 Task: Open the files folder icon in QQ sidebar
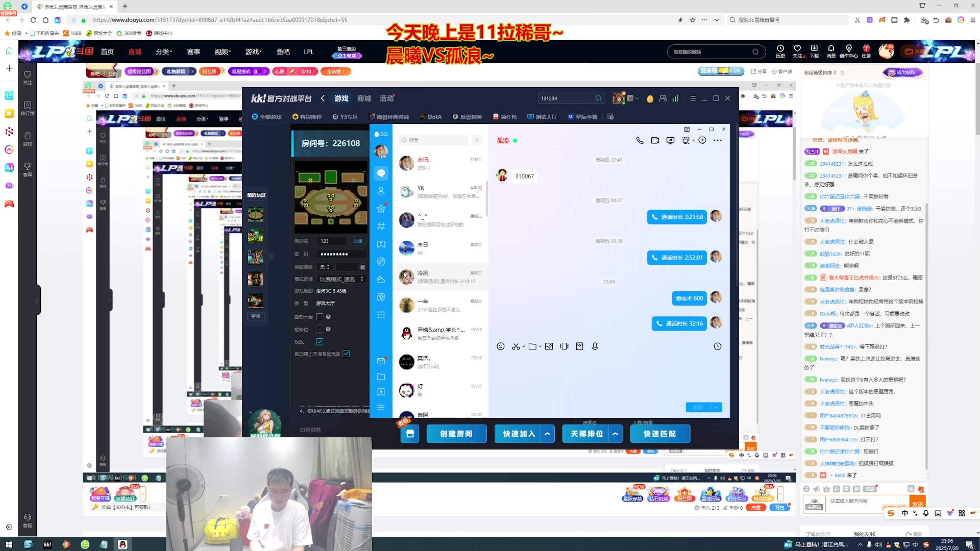[381, 377]
